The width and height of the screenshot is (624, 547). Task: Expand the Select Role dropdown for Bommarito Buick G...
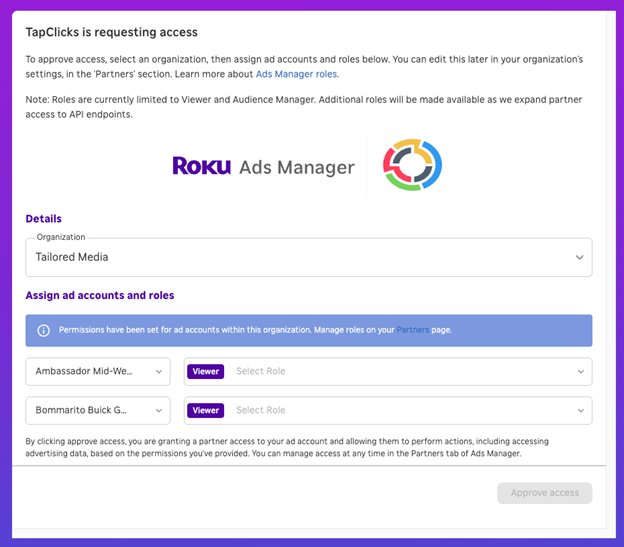click(x=388, y=411)
